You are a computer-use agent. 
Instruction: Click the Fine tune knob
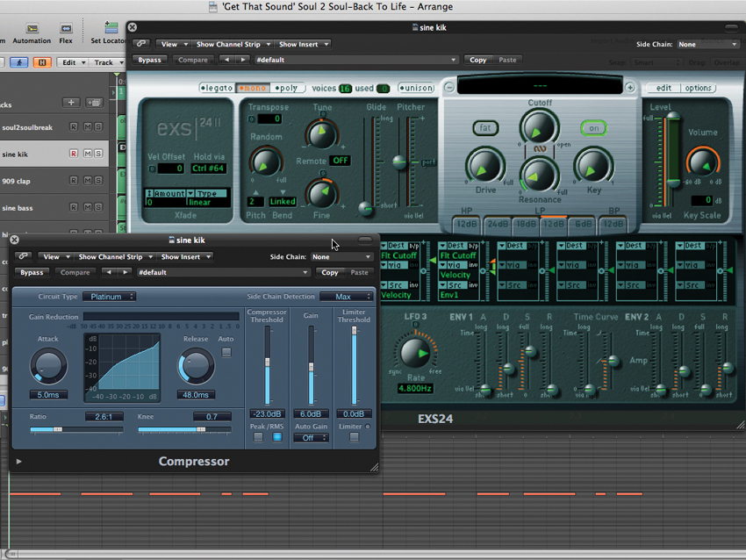[x=321, y=195]
